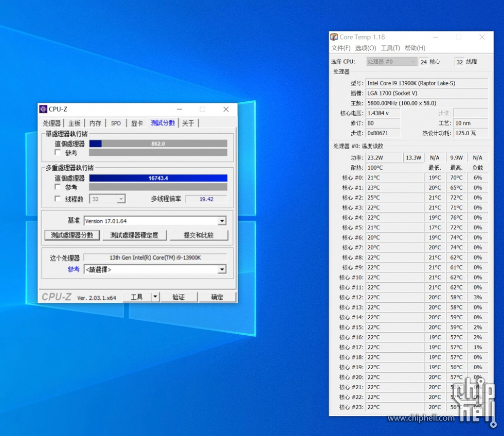Open the 文件(F) menu in Core Temp
504x436 pixels.
[341, 48]
